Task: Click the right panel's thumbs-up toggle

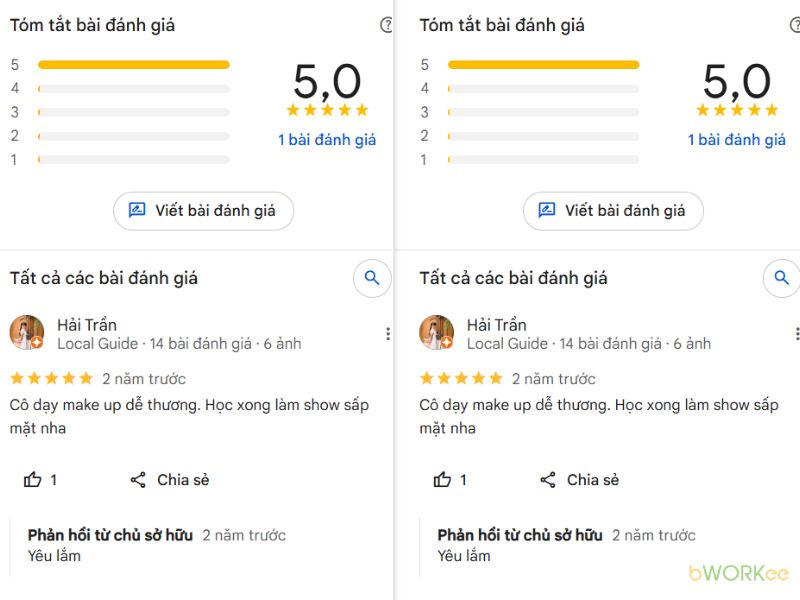Action: click(442, 480)
